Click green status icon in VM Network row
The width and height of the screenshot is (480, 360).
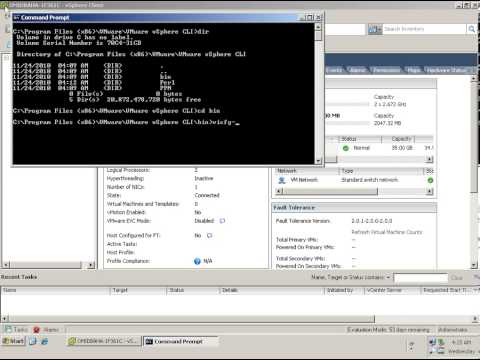(430, 180)
